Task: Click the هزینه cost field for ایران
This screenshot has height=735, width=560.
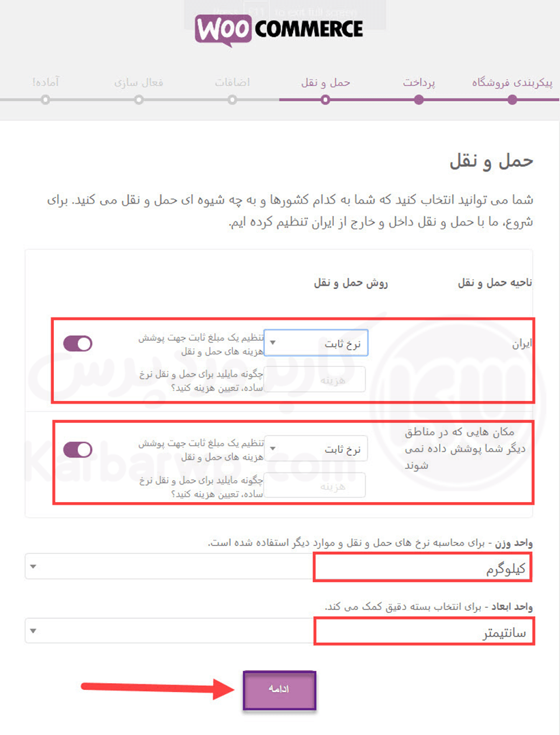Action: [x=315, y=380]
